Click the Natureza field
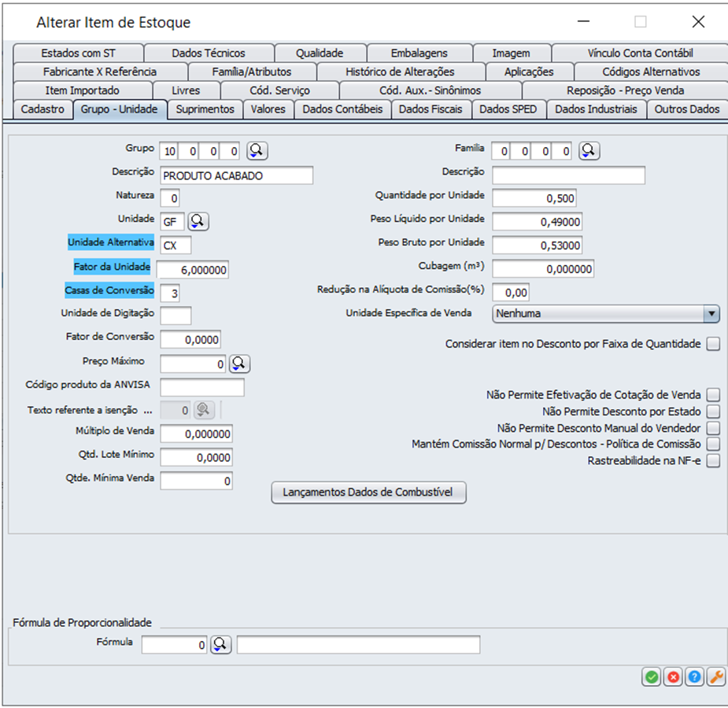This screenshot has width=728, height=708. 170,198
